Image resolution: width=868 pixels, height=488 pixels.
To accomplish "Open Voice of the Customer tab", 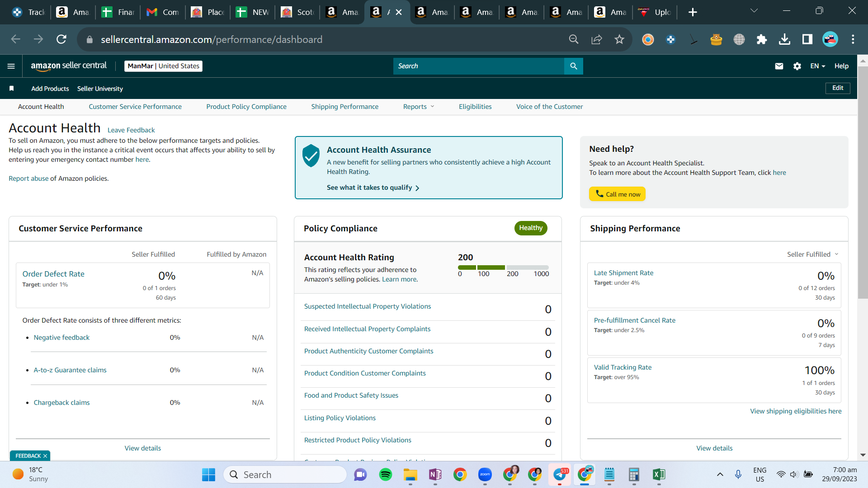I will click(x=550, y=107).
